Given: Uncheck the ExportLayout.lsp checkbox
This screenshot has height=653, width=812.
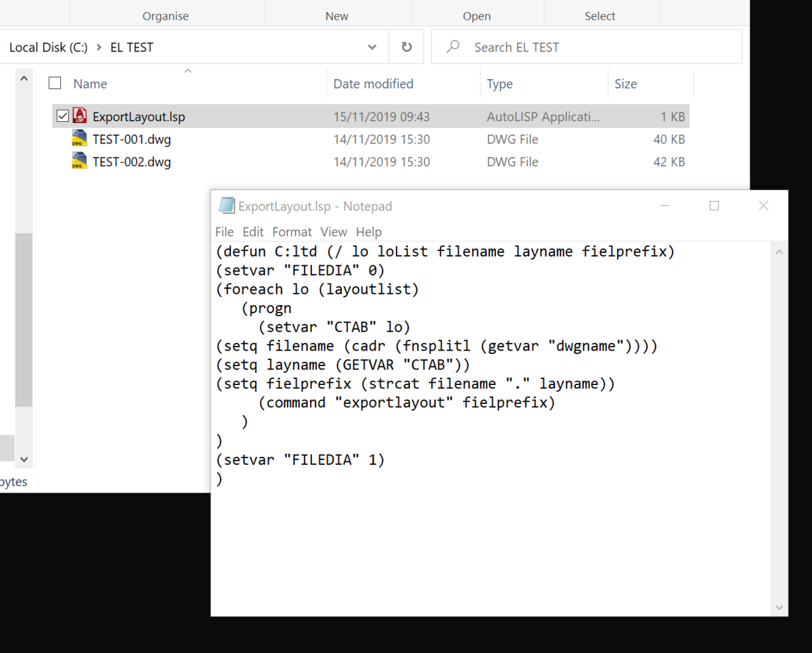Looking at the screenshot, I should (x=62, y=116).
